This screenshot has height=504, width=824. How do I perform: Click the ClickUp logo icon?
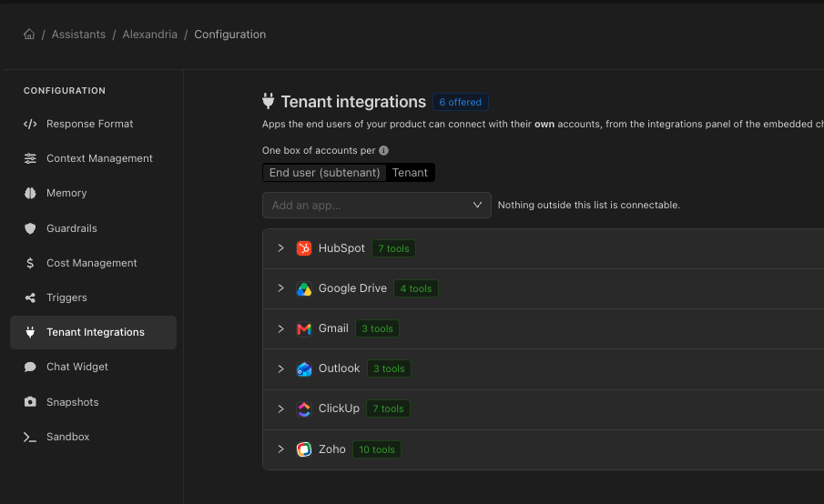tap(304, 409)
